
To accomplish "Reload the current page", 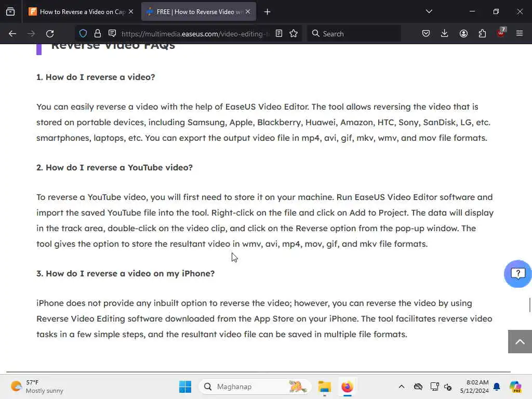I will (50, 34).
